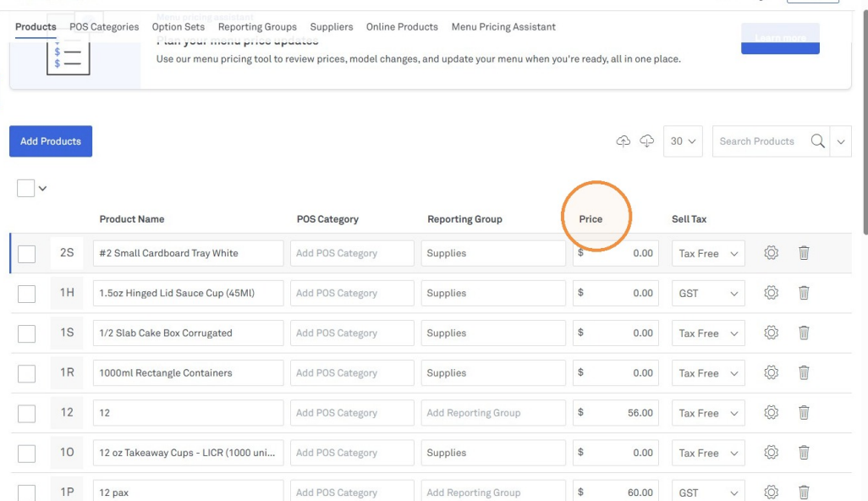Viewport: 868px width, 501px height.
Task: Click the Learn more button
Action: point(780,38)
